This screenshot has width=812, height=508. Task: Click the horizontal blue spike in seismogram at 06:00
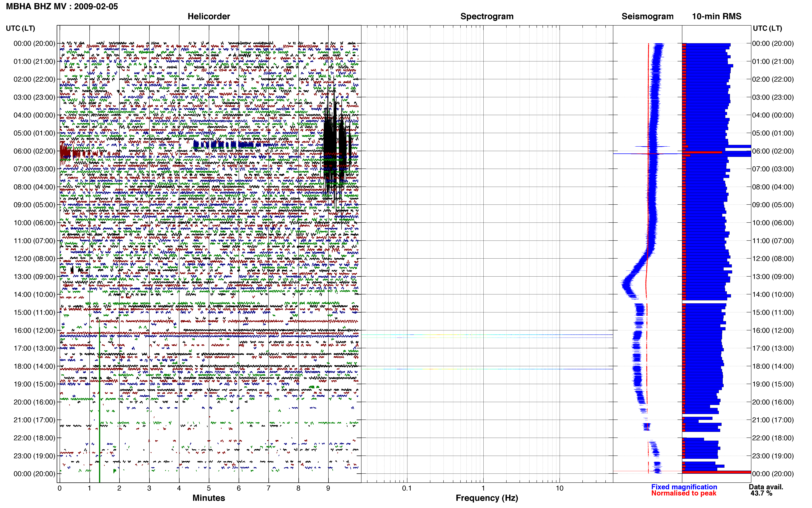648,154
